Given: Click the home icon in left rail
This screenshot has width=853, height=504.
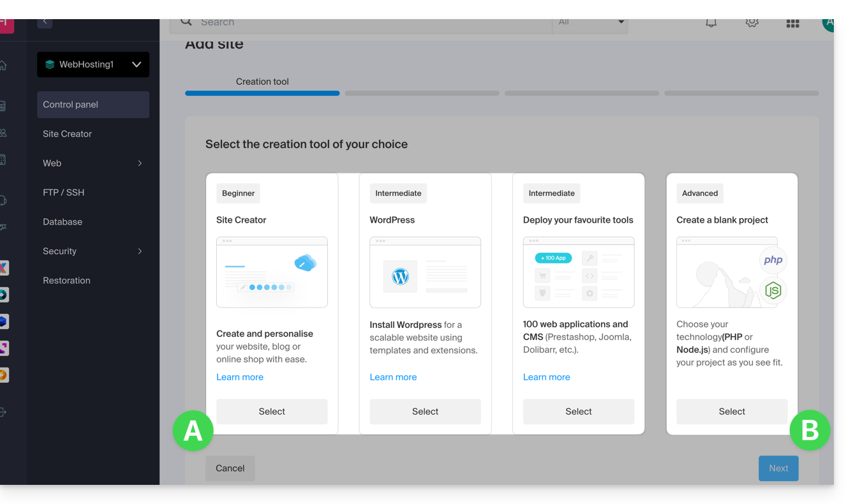Looking at the screenshot, I should [3, 65].
